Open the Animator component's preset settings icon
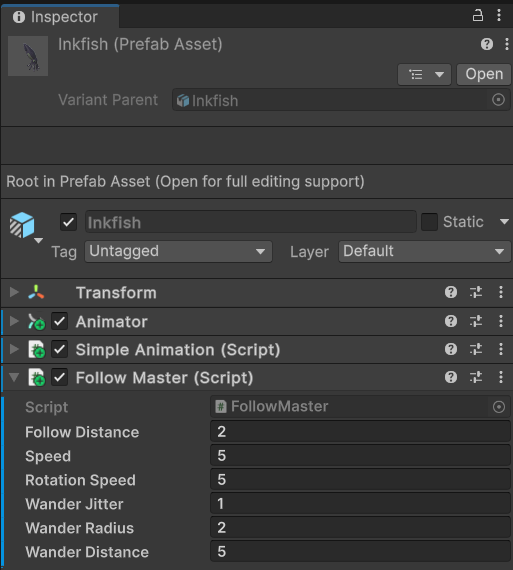The height and width of the screenshot is (570, 513). pyautogui.click(x=476, y=321)
